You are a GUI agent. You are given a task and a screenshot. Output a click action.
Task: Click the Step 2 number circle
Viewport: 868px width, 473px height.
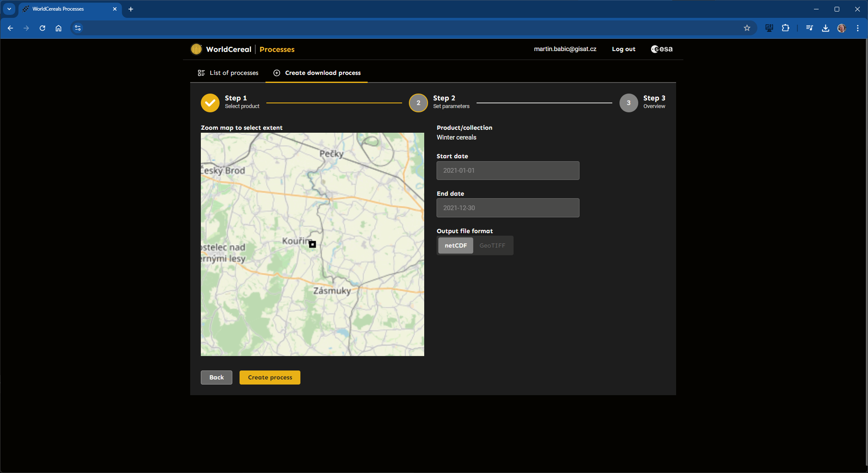tap(418, 103)
